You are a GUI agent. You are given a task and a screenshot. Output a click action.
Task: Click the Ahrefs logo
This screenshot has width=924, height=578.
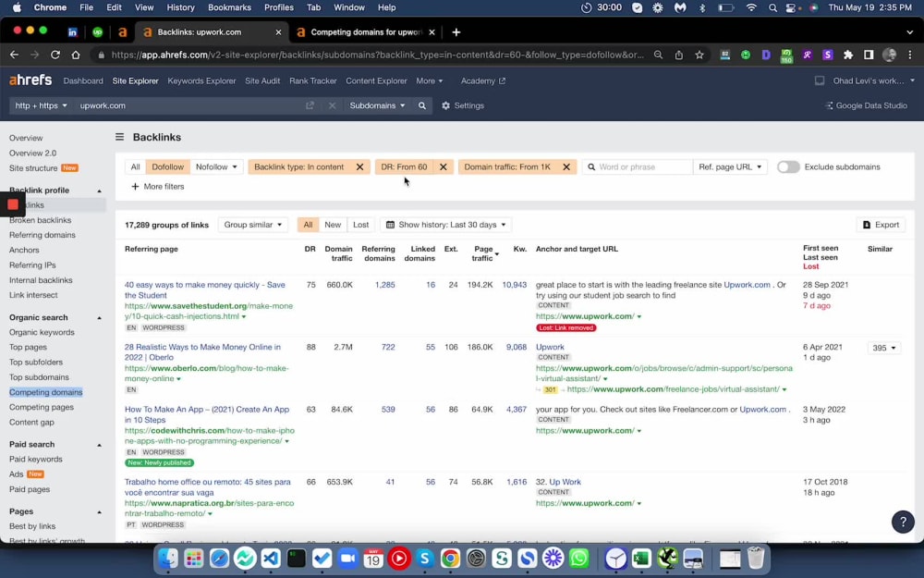point(30,80)
